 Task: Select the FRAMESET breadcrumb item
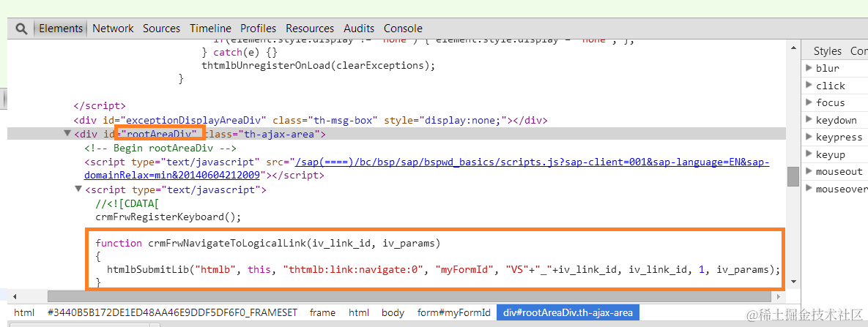(x=174, y=312)
